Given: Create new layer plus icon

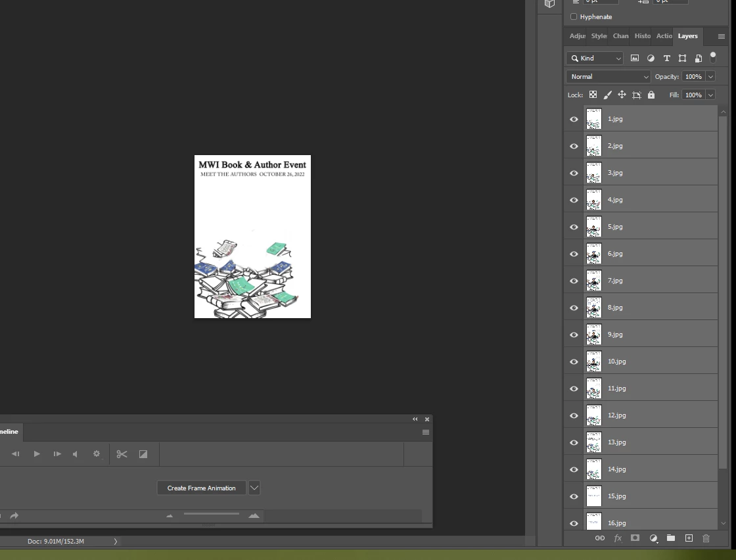Looking at the screenshot, I should [689, 538].
